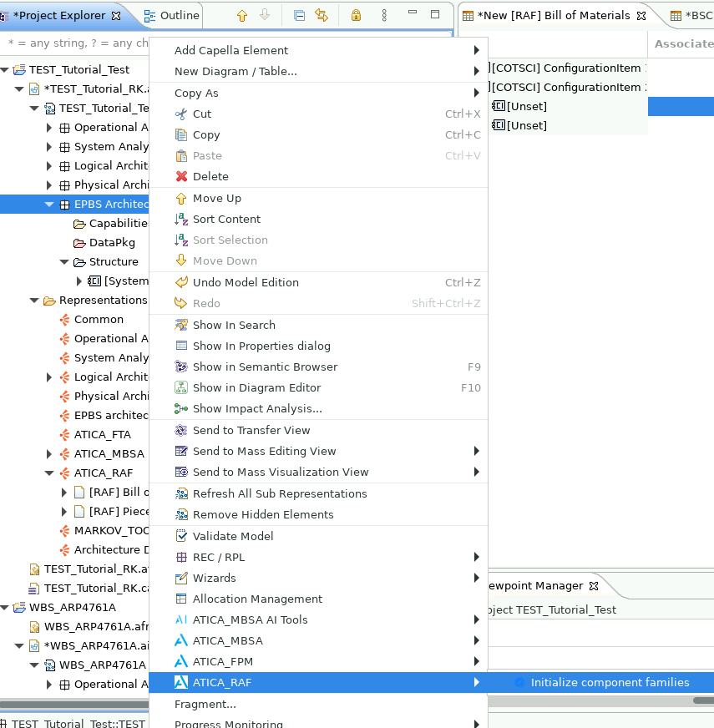Viewport: 714px width, 728px height.
Task: Click the Show Impact Analysis icon
Action: (x=181, y=408)
